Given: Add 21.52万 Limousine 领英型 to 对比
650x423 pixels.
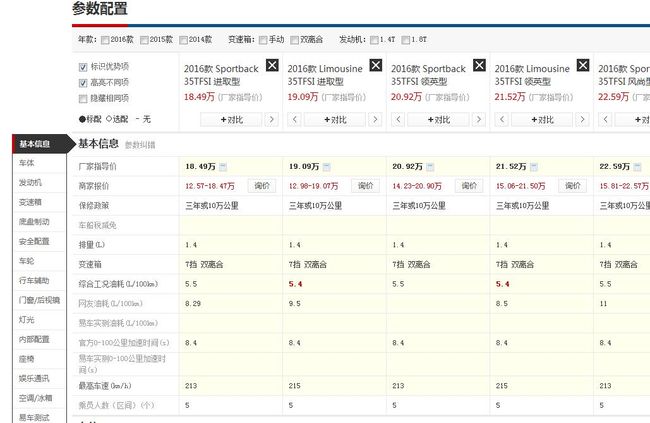Looking at the screenshot, I should click(x=542, y=119).
